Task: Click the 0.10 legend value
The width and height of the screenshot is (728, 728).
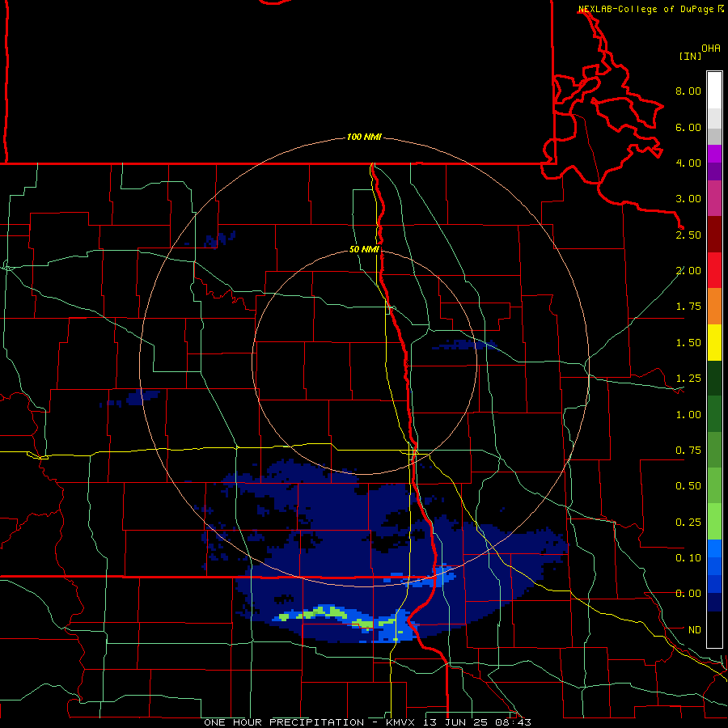Action: point(688,558)
